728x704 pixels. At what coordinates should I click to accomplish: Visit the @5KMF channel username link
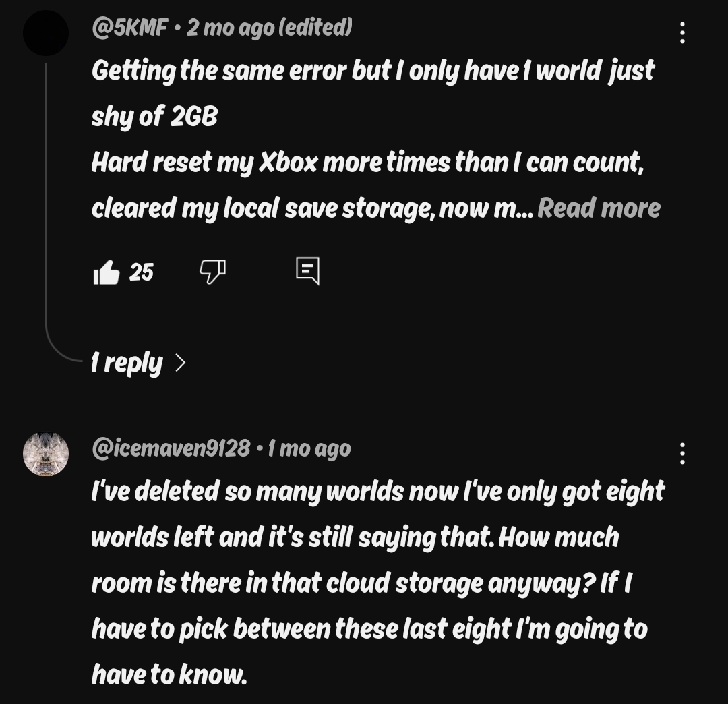click(129, 28)
